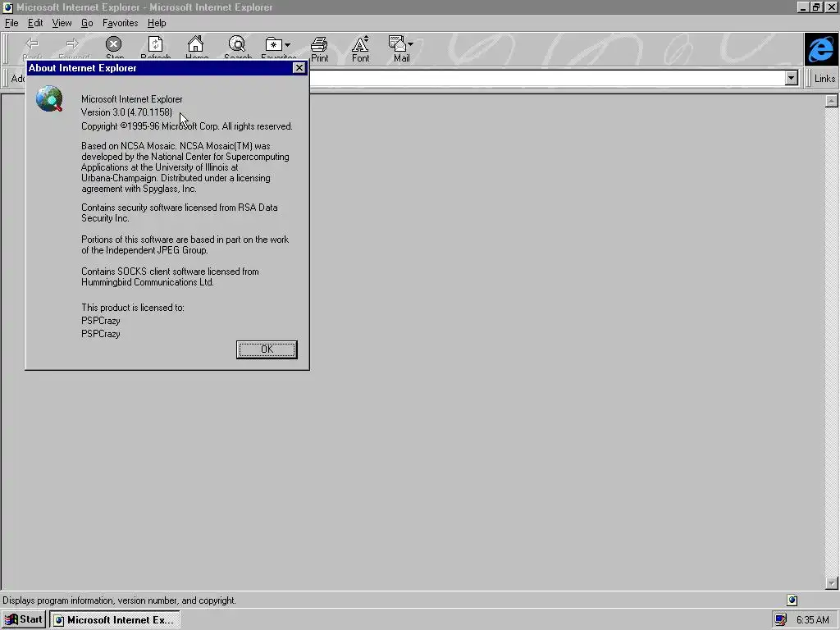Expand the Links toolbar
This screenshot has height=630, width=840.
[x=824, y=78]
